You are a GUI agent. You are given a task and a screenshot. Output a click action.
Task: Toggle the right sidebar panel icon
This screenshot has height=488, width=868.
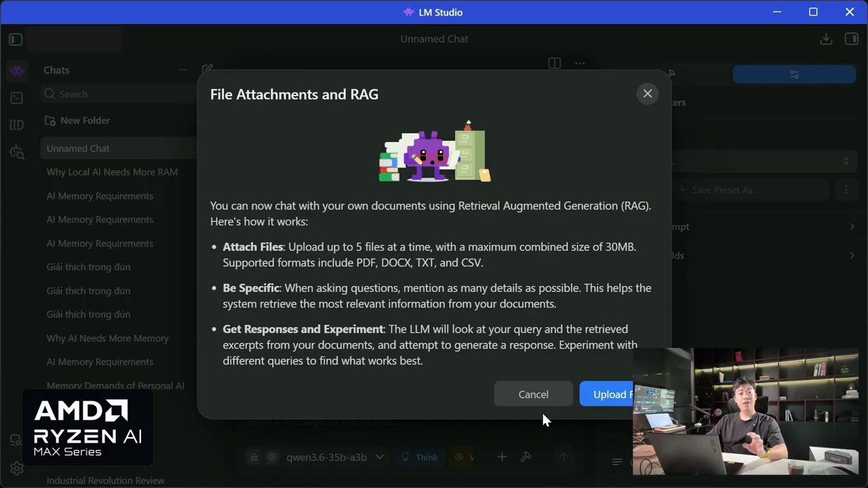click(x=852, y=39)
